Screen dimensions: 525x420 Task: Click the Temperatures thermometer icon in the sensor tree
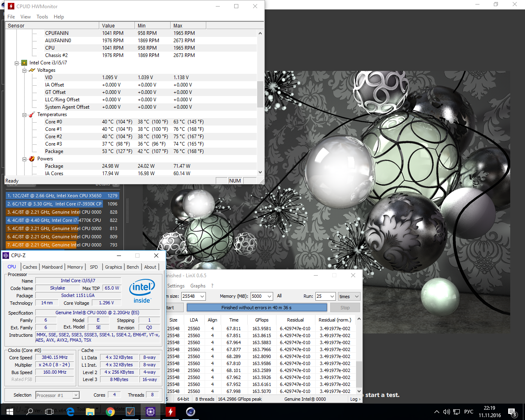(x=32, y=114)
